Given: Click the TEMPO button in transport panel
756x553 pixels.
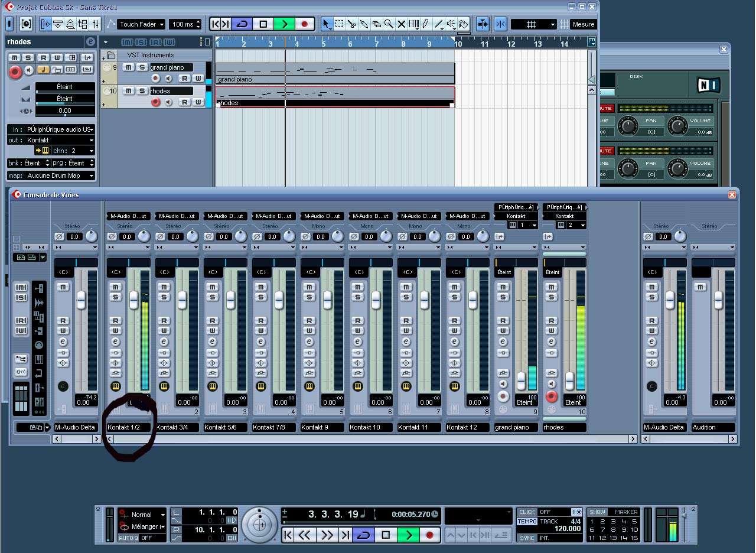Looking at the screenshot, I should (527, 522).
